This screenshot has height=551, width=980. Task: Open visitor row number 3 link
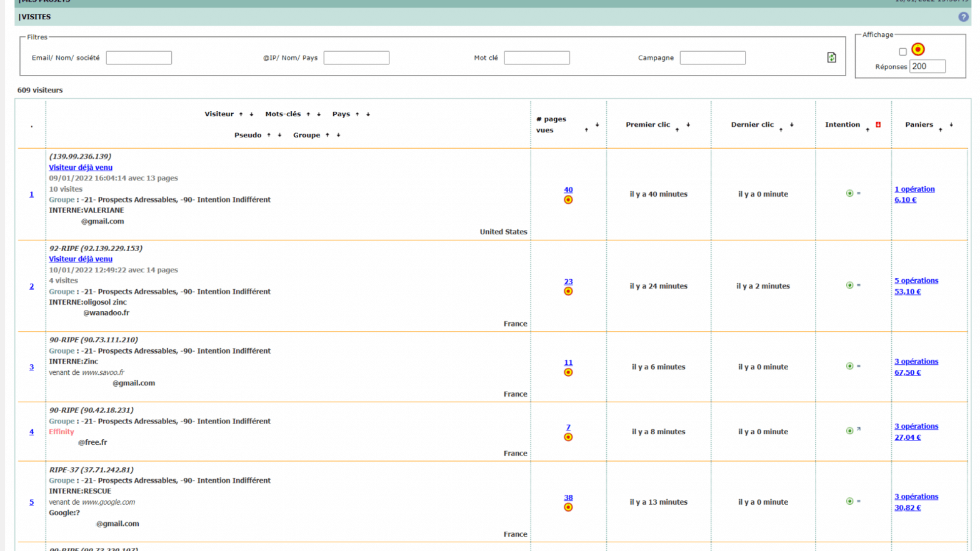coord(31,367)
